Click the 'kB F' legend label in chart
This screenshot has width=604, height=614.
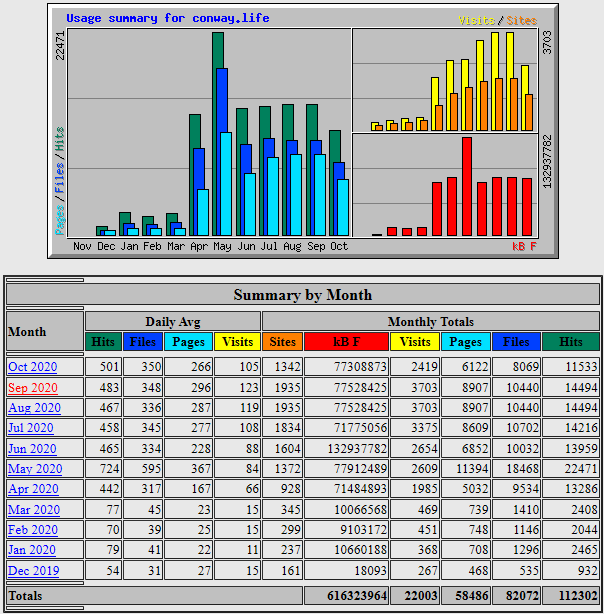[x=524, y=246]
